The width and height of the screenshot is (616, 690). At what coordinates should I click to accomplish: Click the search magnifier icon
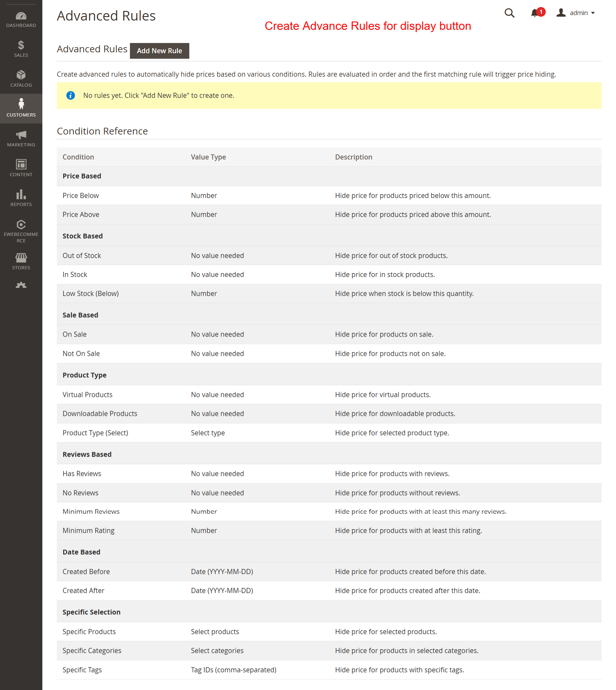tap(509, 13)
